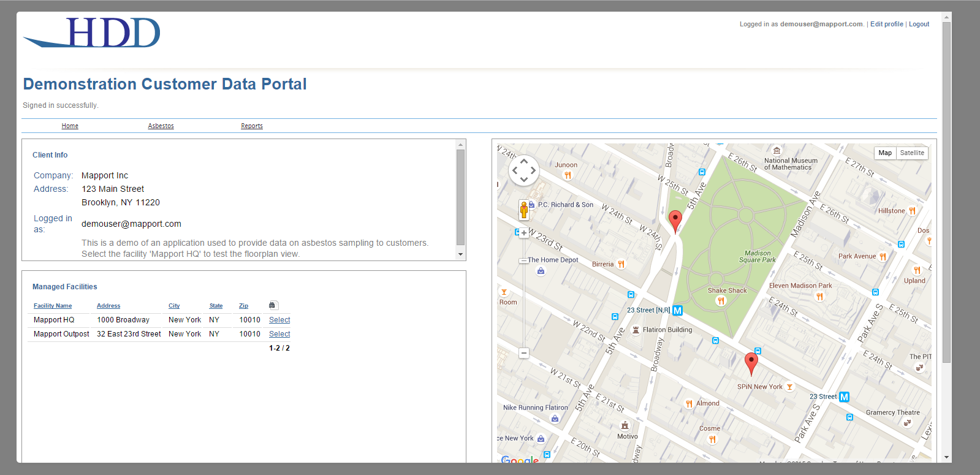The image size is (980, 475).
Task: Click the 23 Street [N,R] subway icon
Action: [x=678, y=311]
